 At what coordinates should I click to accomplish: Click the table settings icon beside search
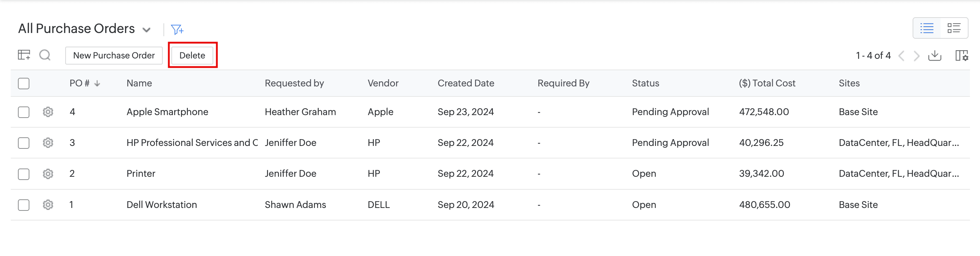pos(24,55)
